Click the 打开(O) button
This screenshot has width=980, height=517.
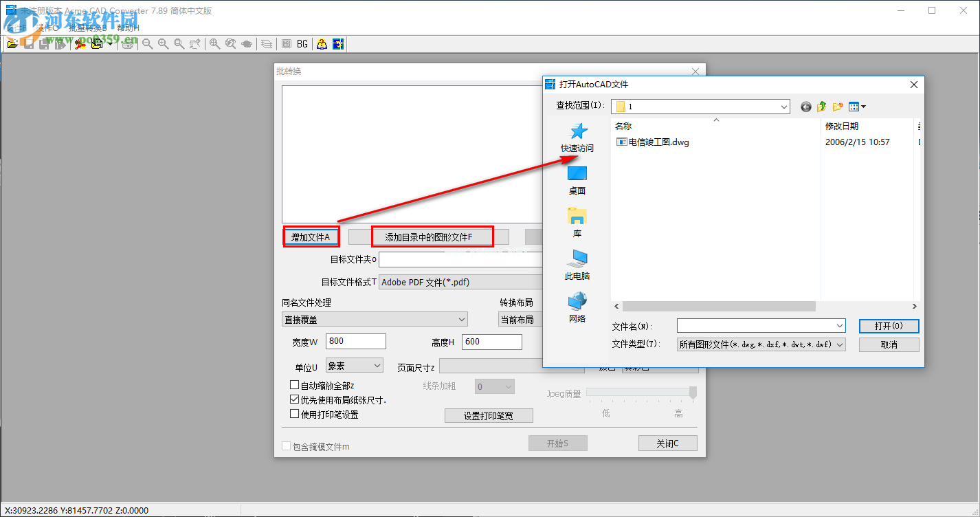(889, 326)
